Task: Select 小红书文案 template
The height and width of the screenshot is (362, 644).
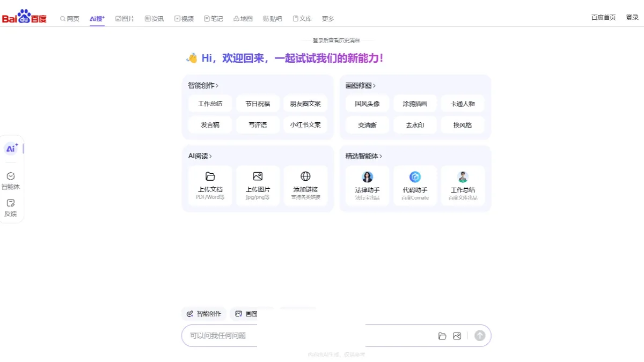Action: click(305, 124)
